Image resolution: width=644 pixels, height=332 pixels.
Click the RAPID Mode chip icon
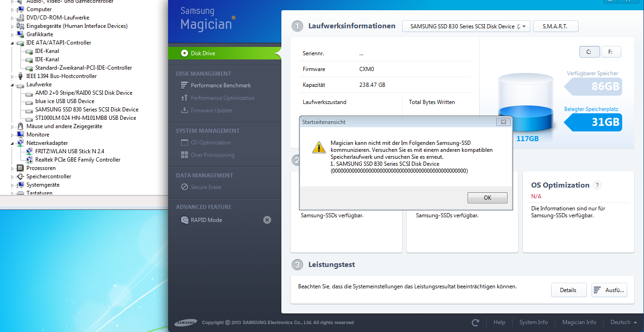click(x=184, y=220)
